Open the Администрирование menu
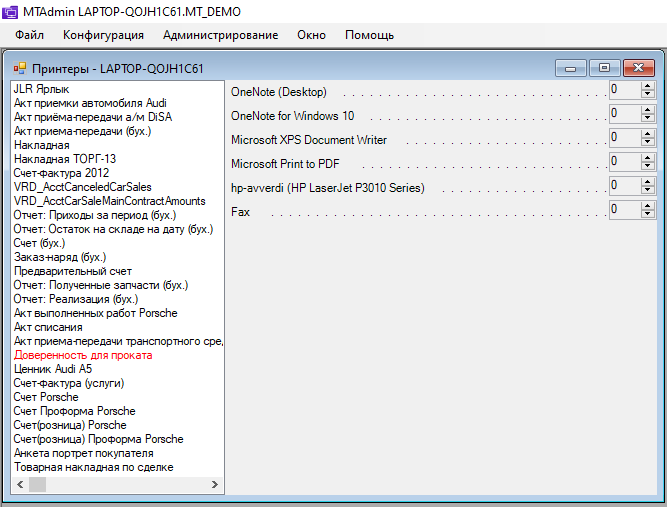 click(x=220, y=35)
